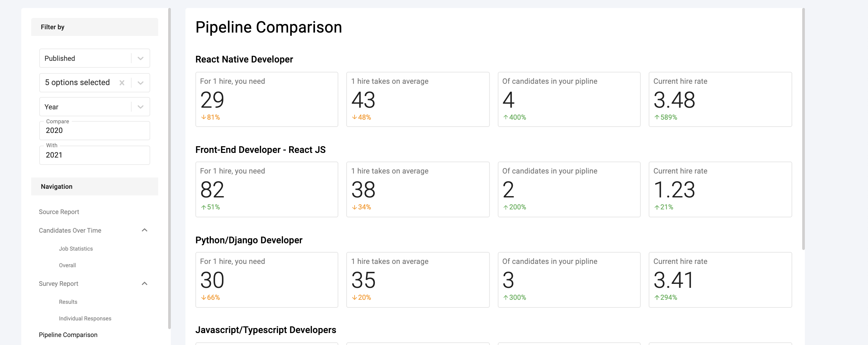
Task: Click the Python/Django Developer heading
Action: [x=249, y=240]
